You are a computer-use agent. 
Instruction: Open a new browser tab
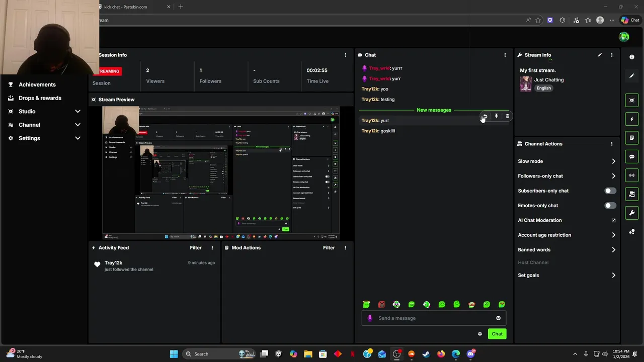point(181,7)
